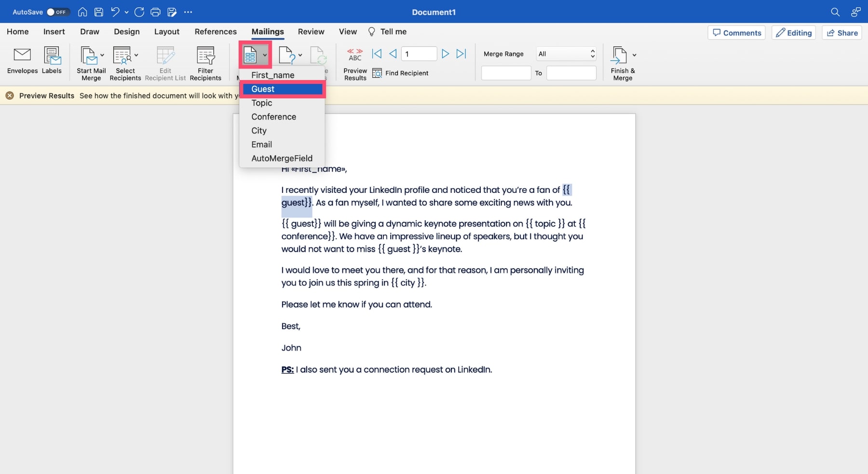
Task: Open the Design tab
Action: (x=127, y=31)
